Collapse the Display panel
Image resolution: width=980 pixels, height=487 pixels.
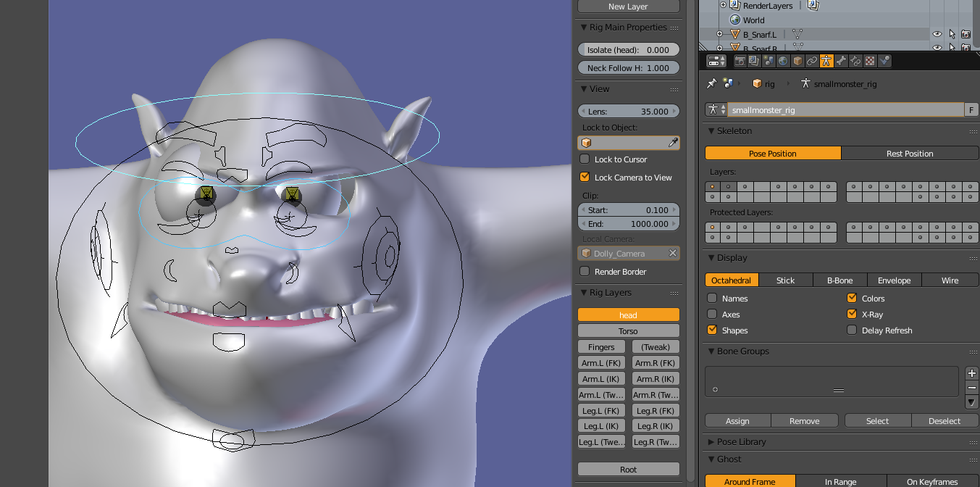click(711, 258)
